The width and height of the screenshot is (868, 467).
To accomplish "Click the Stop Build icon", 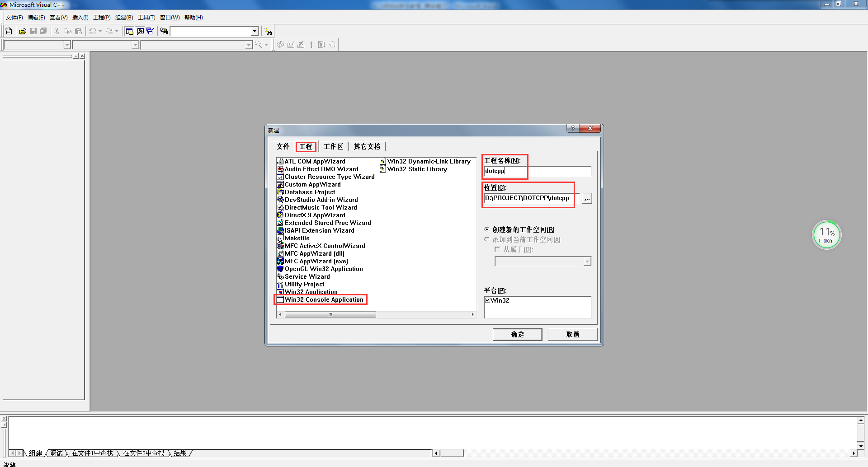I will (301, 45).
